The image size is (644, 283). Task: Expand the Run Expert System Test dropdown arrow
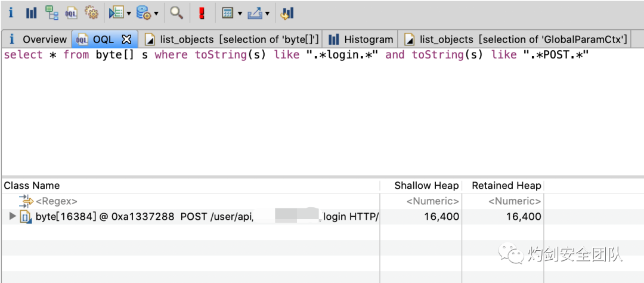point(129,14)
